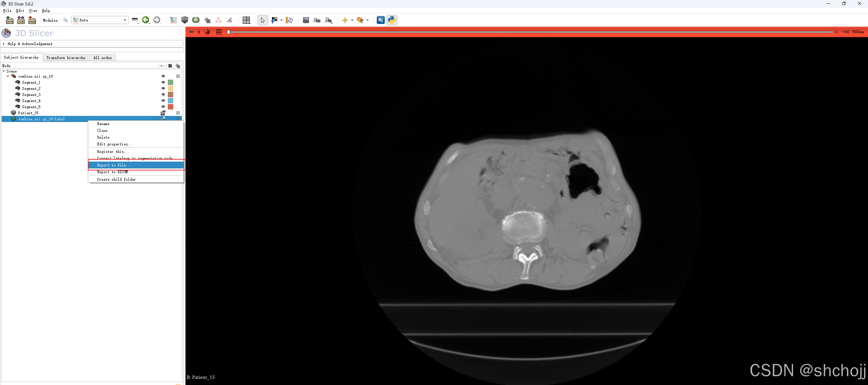Search modules with the magnifier icon
The width and height of the screenshot is (868, 385).
(65, 20)
